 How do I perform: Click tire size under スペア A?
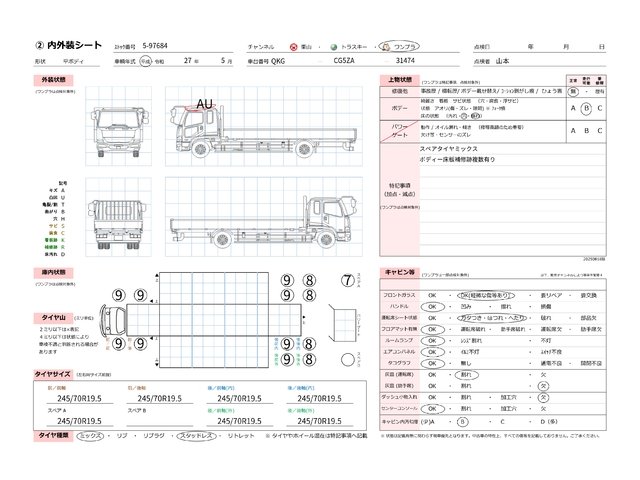(x=79, y=421)
